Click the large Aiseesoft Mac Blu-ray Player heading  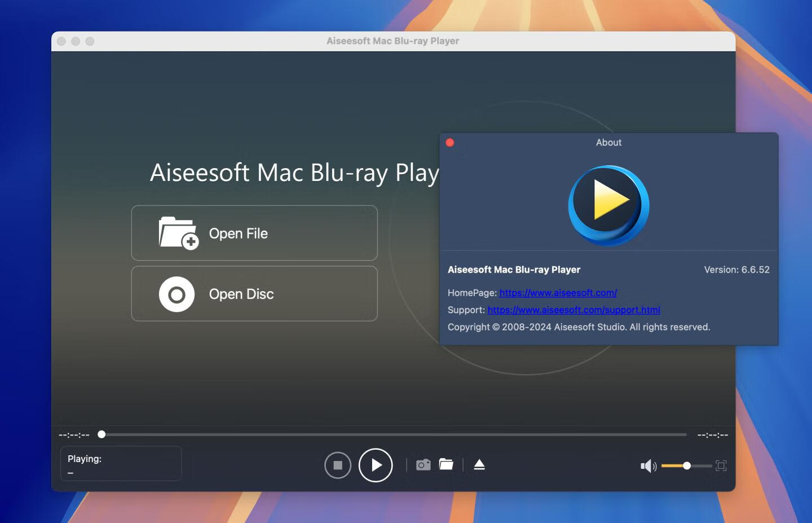294,173
